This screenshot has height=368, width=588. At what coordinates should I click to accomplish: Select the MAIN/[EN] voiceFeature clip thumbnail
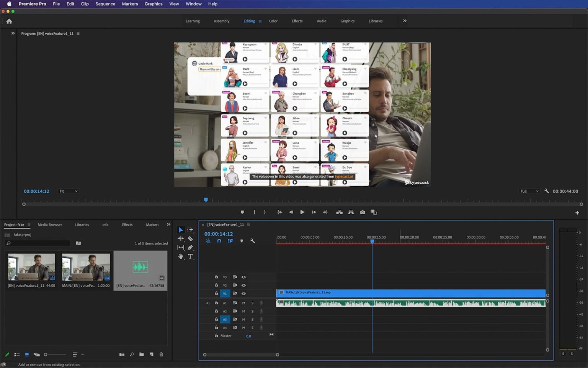pyautogui.click(x=86, y=266)
